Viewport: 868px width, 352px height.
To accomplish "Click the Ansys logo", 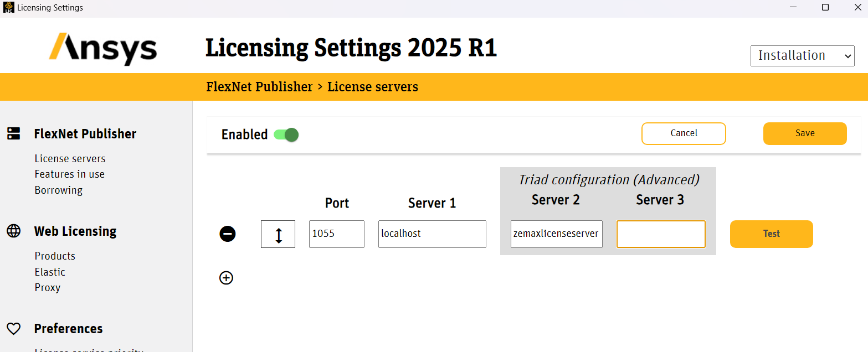I will [103, 49].
